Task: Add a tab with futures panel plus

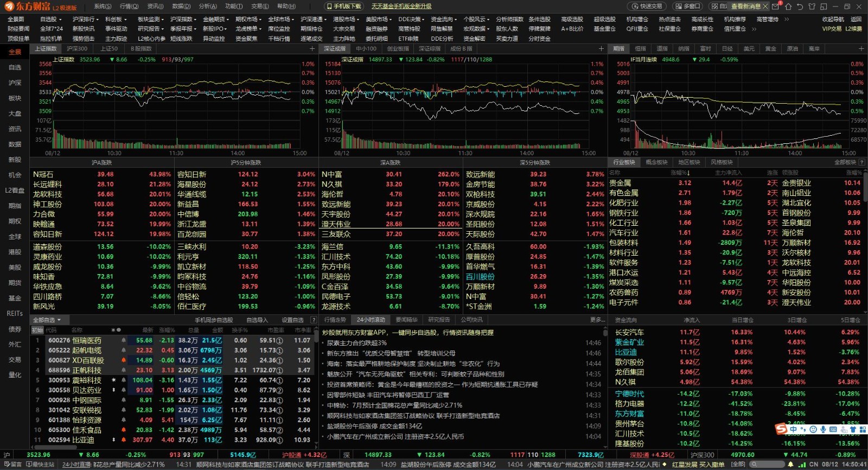Action: (x=861, y=49)
